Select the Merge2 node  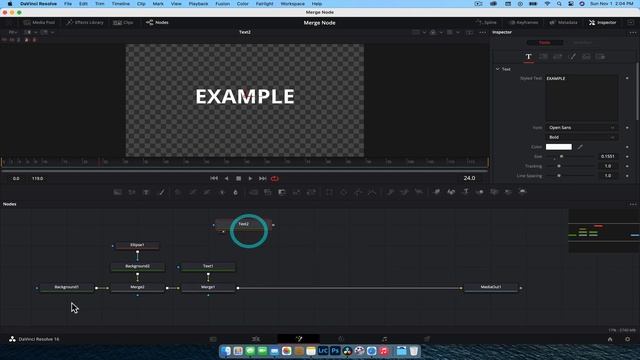[x=138, y=287]
